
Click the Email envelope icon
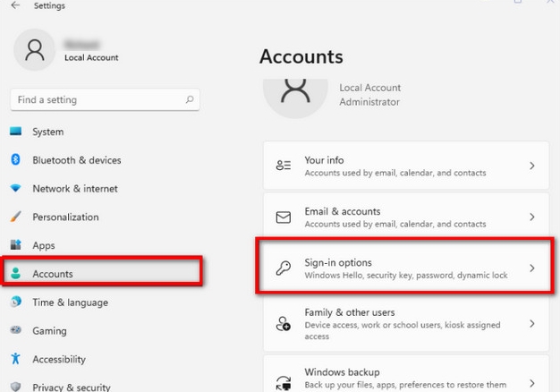284,217
